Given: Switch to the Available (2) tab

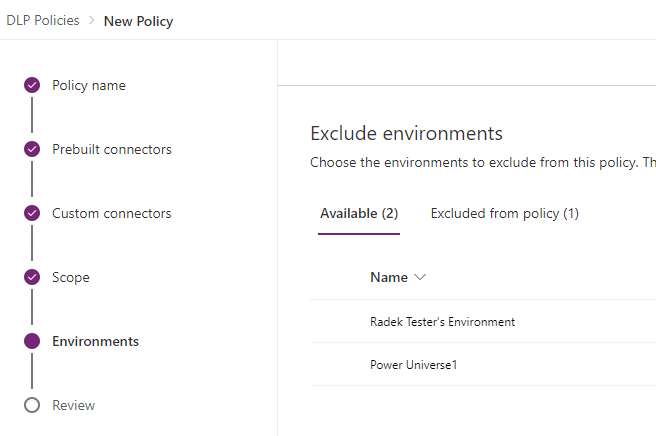Looking at the screenshot, I should tap(359, 214).
